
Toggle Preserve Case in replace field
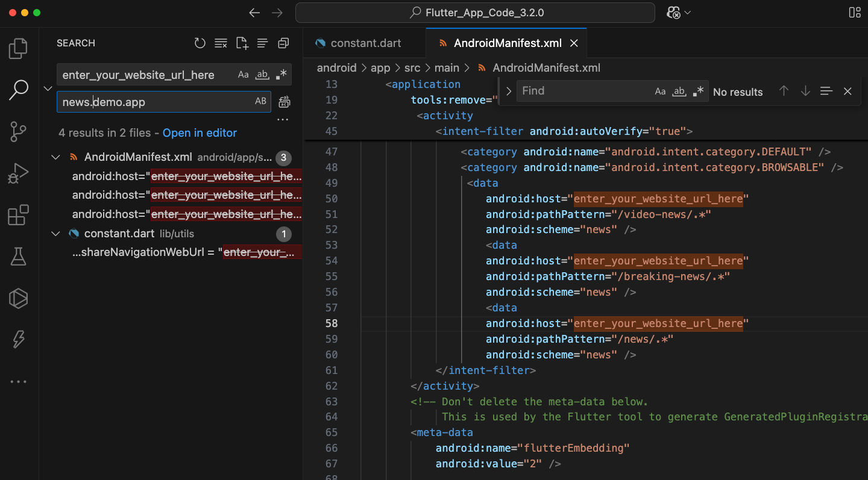260,101
